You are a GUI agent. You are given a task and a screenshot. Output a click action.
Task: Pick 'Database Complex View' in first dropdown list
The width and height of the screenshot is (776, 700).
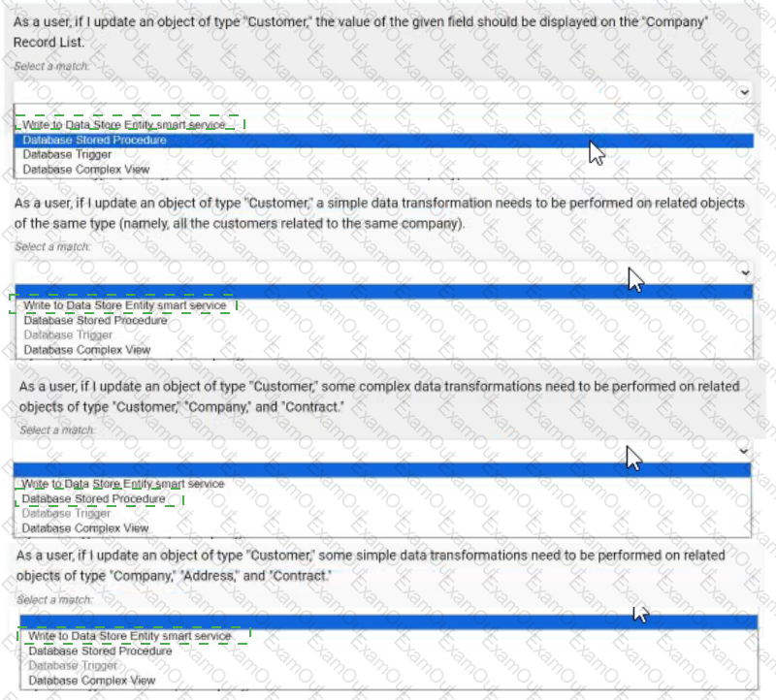pos(85,170)
